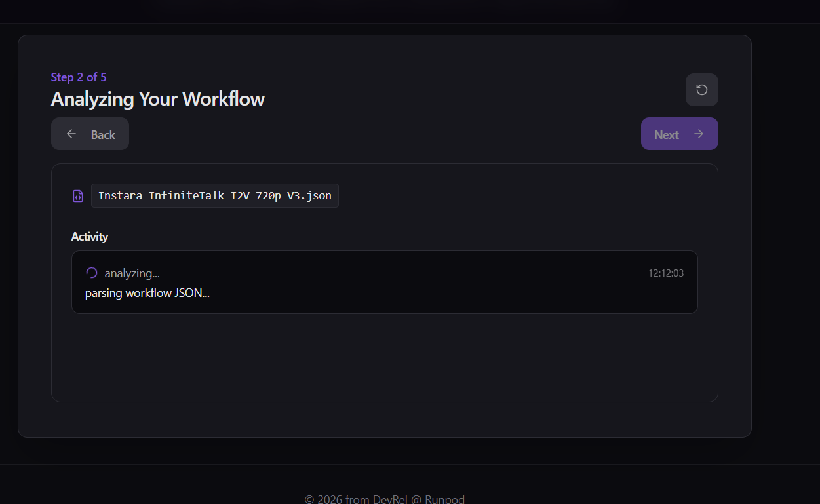Screen dimensions: 820x504
Task: Click the "Step 2 of 5" indicator
Action: click(79, 77)
